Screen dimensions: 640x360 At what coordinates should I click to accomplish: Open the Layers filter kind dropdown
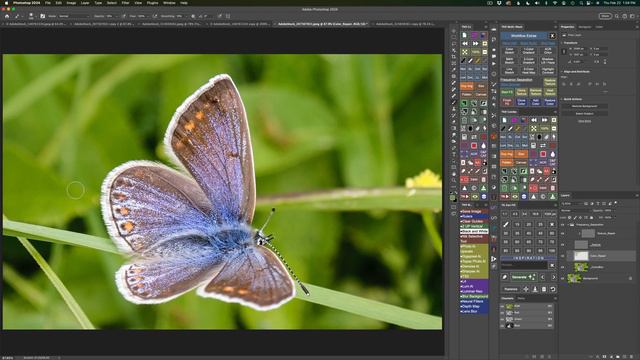573,203
